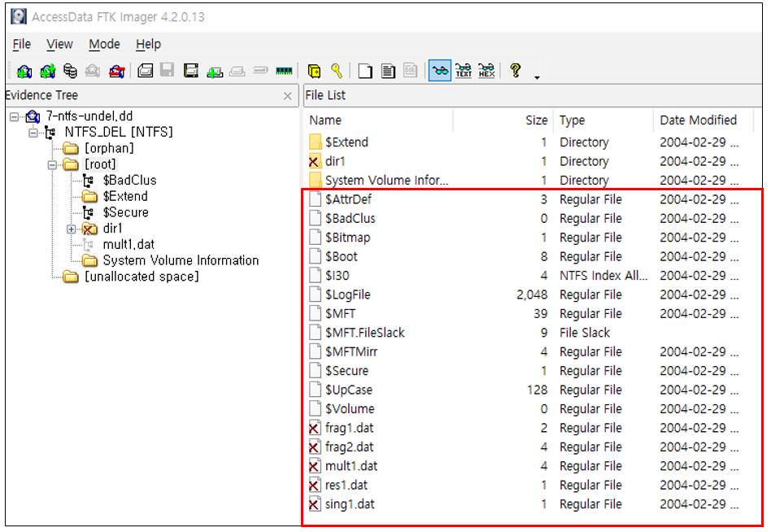Viewport: 771px width, 532px height.
Task: Close the Evidence Tree pane
Action: (288, 96)
